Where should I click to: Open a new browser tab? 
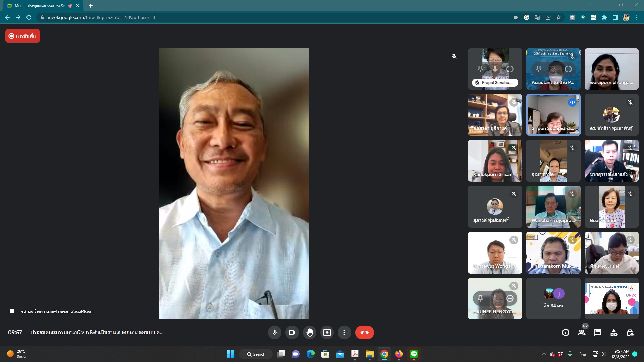click(x=91, y=6)
